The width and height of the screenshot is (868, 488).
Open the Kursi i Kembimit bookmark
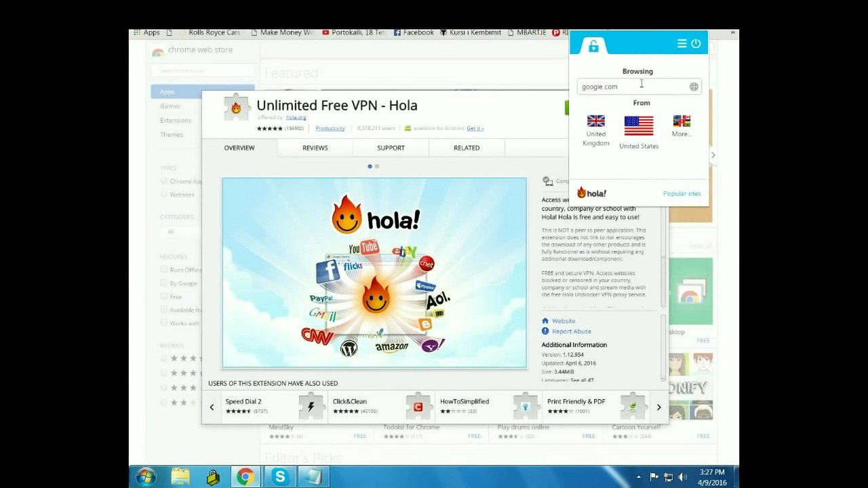coord(471,33)
